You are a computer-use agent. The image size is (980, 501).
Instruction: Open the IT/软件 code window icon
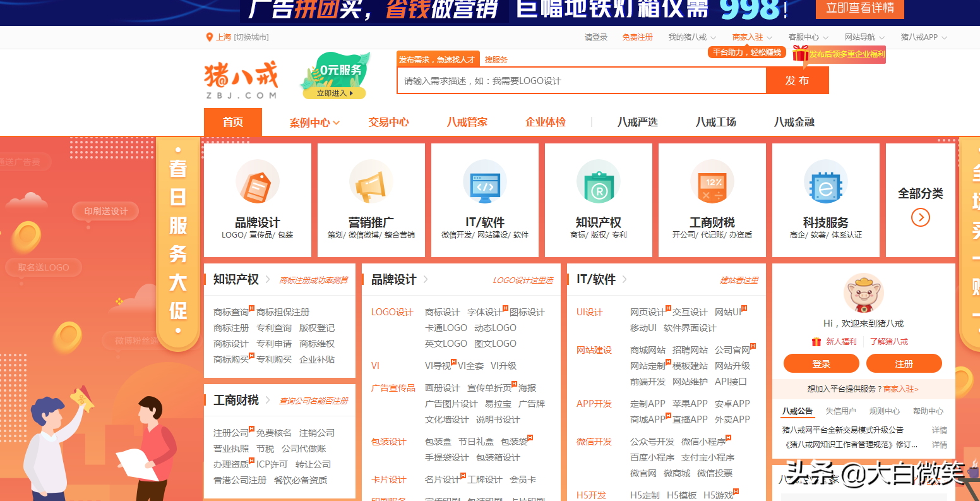(x=485, y=181)
